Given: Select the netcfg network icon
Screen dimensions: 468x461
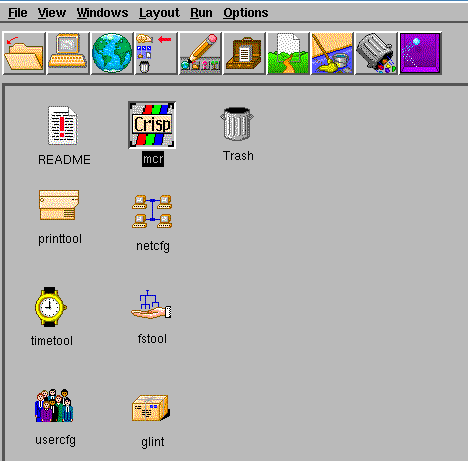Looking at the screenshot, I should coord(152,211).
